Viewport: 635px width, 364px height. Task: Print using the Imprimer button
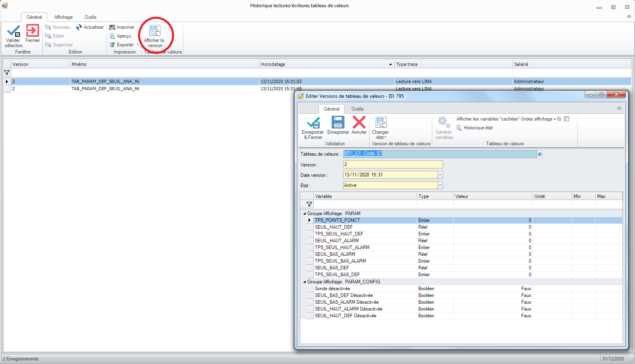point(122,27)
